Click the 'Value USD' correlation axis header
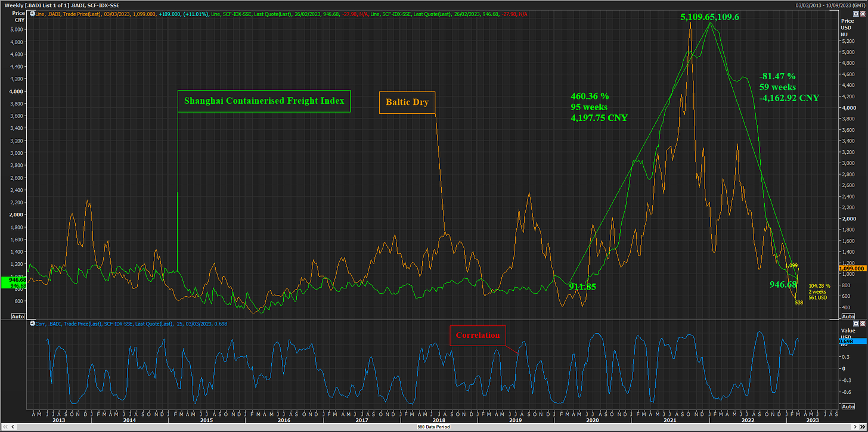The height and width of the screenshot is (432, 868). pyautogui.click(x=847, y=333)
